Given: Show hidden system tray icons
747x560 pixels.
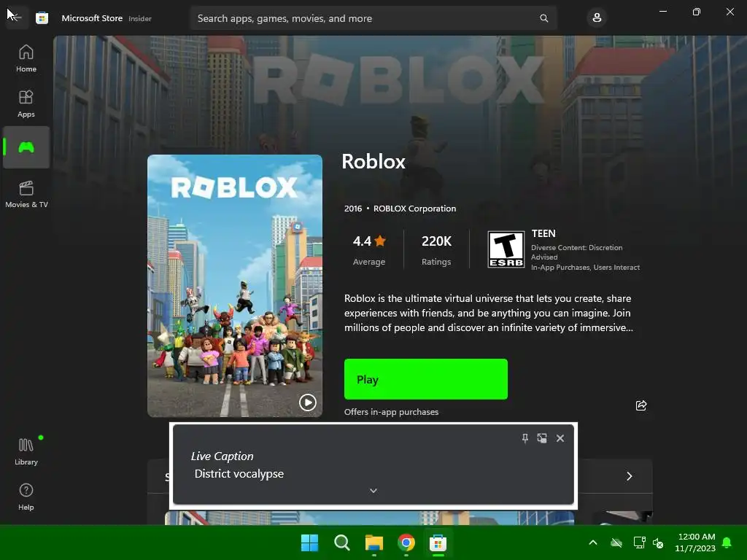Looking at the screenshot, I should pos(593,542).
